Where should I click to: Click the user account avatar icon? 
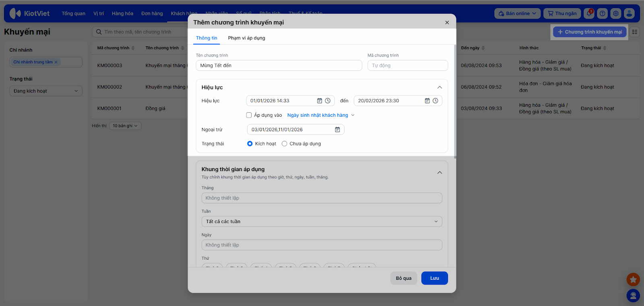(x=629, y=13)
